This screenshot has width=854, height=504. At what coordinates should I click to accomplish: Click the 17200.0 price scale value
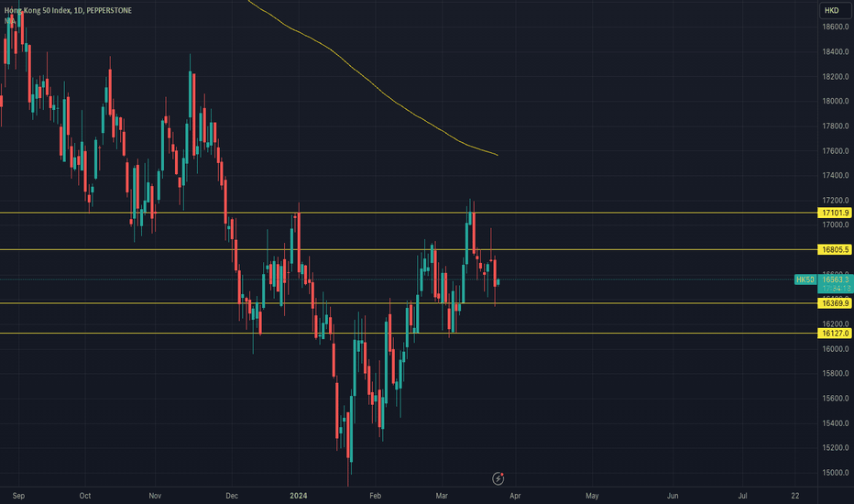(x=836, y=201)
